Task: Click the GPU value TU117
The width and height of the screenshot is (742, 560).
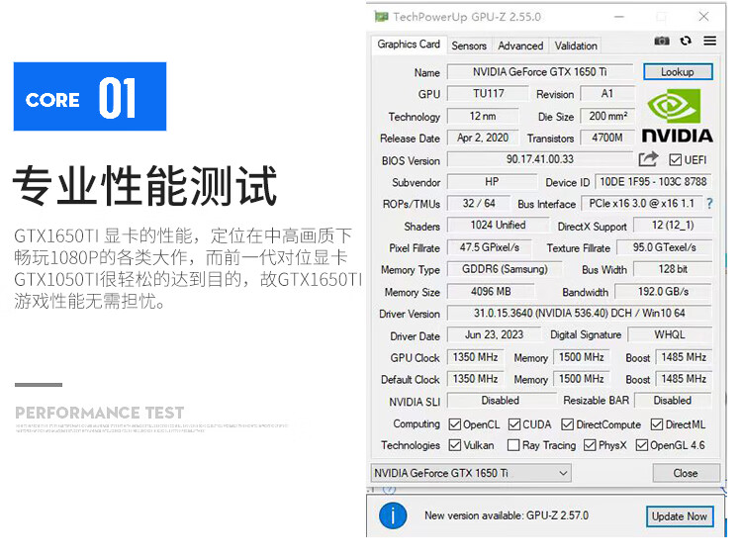Action: (488, 94)
